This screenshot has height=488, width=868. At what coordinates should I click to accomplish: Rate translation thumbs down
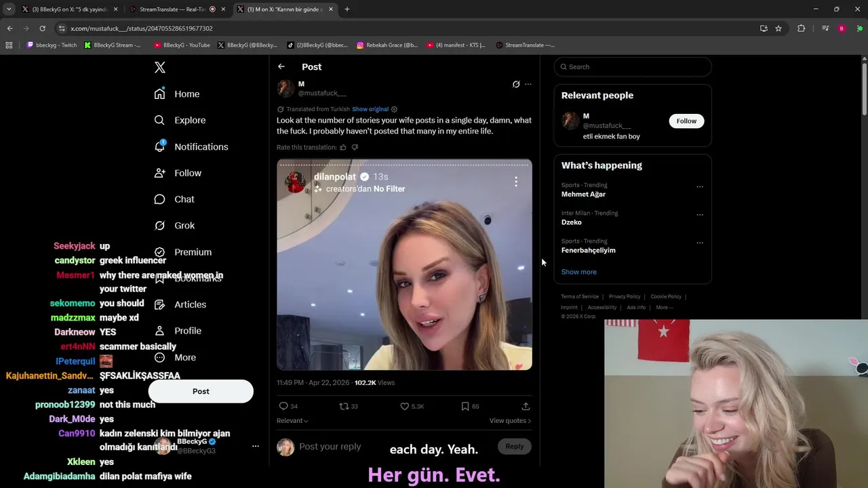coord(355,147)
